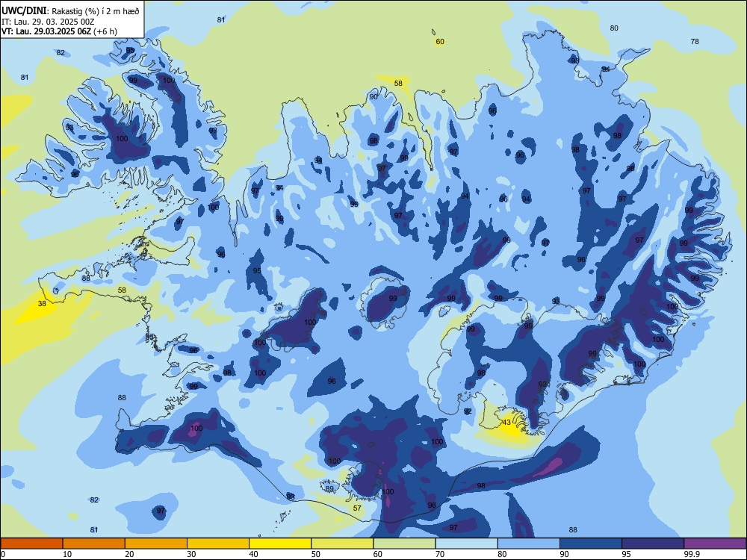Pick the navy 95–99.9 legend swatch
This screenshot has width=747, height=560.
[653, 544]
